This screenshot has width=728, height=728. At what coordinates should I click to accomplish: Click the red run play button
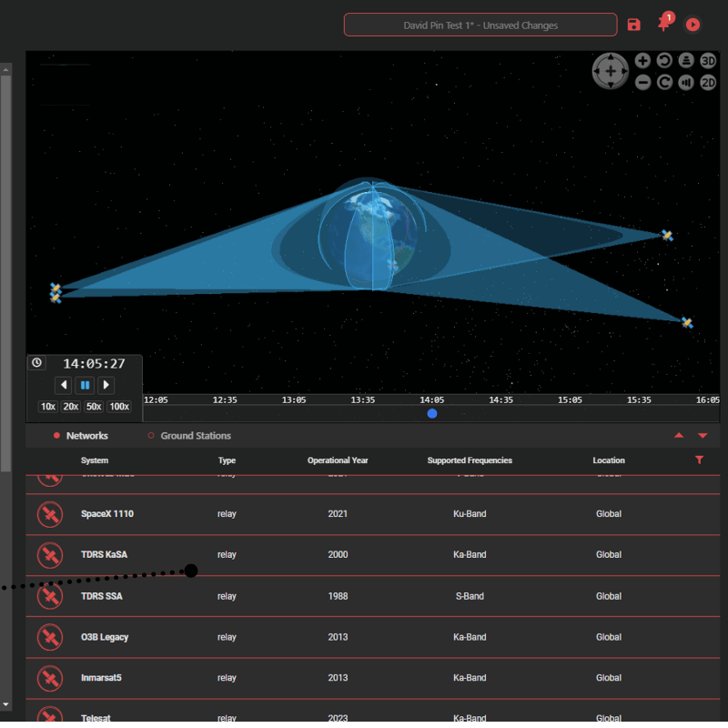coord(693,25)
